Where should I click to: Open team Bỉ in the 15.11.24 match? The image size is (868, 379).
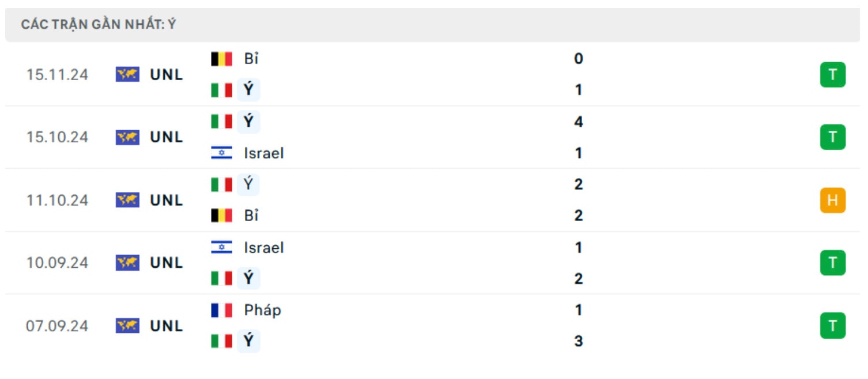point(251,59)
